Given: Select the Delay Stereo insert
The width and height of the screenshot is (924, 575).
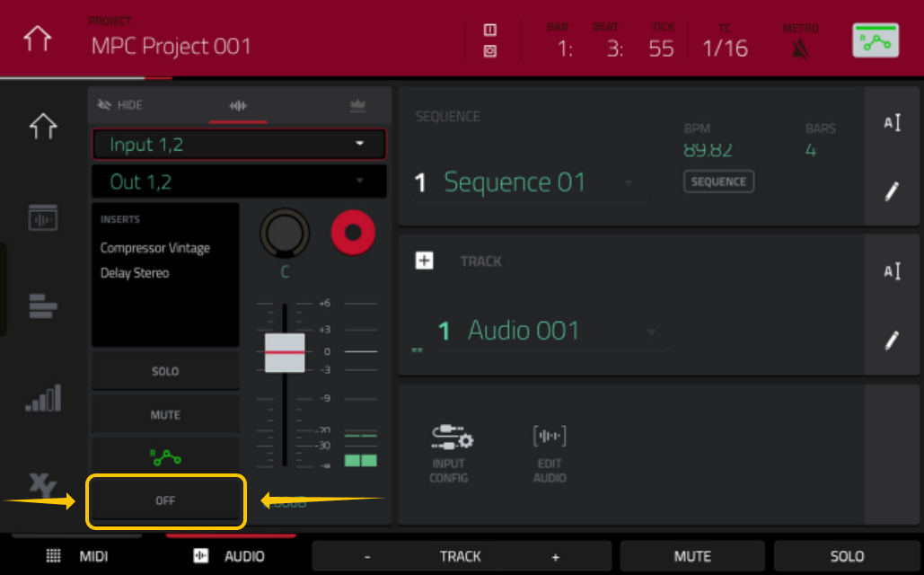Looking at the screenshot, I should 135,273.
